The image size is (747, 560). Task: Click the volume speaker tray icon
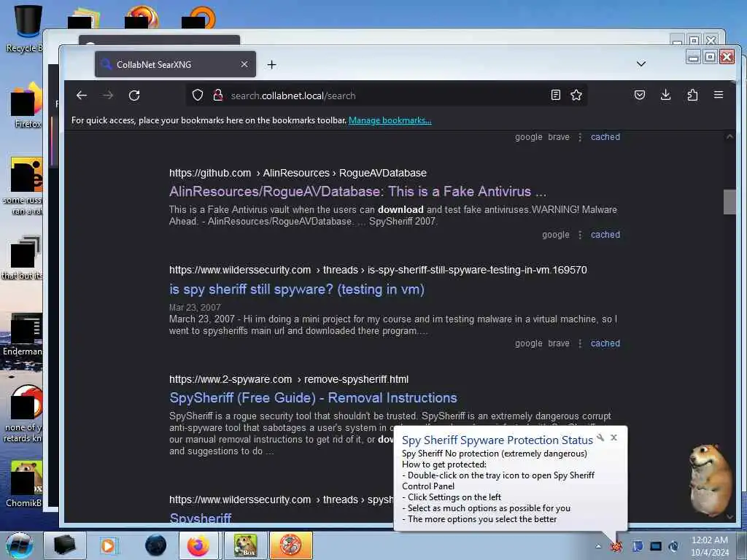pos(673,545)
